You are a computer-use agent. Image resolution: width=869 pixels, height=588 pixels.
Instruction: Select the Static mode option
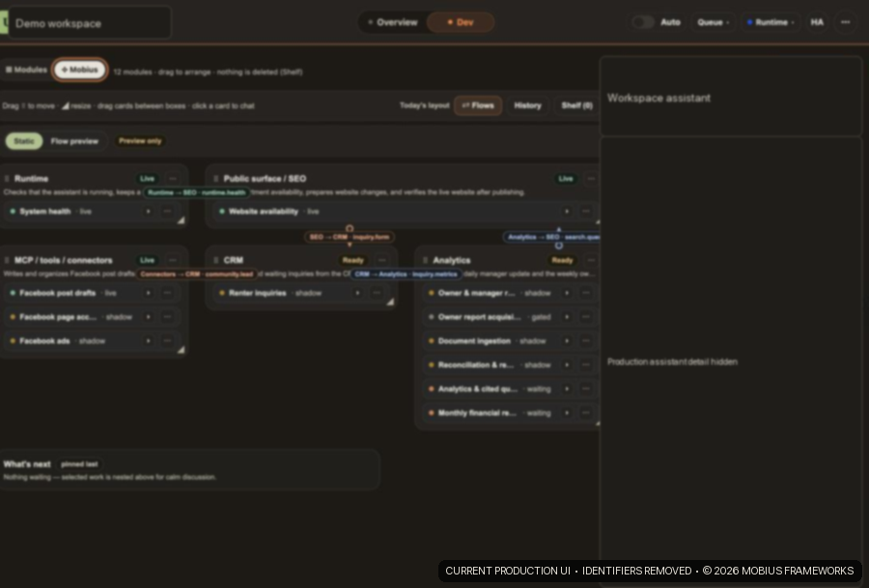tap(24, 141)
